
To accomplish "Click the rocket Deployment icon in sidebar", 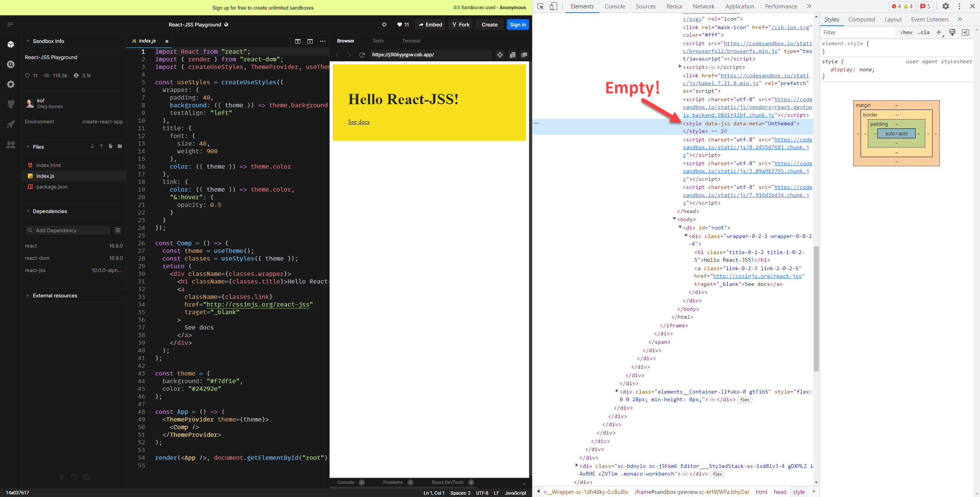I will tap(11, 124).
